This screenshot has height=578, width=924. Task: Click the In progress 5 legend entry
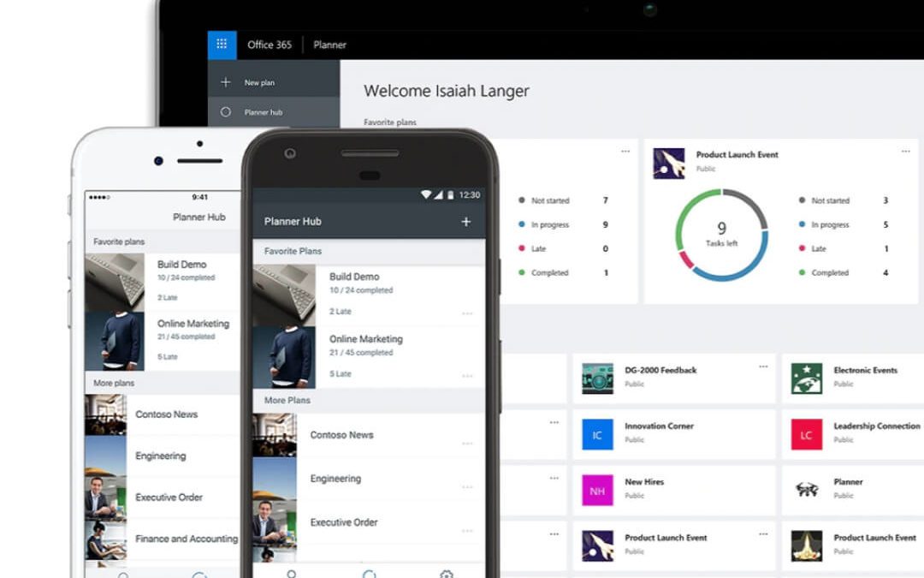[844, 224]
